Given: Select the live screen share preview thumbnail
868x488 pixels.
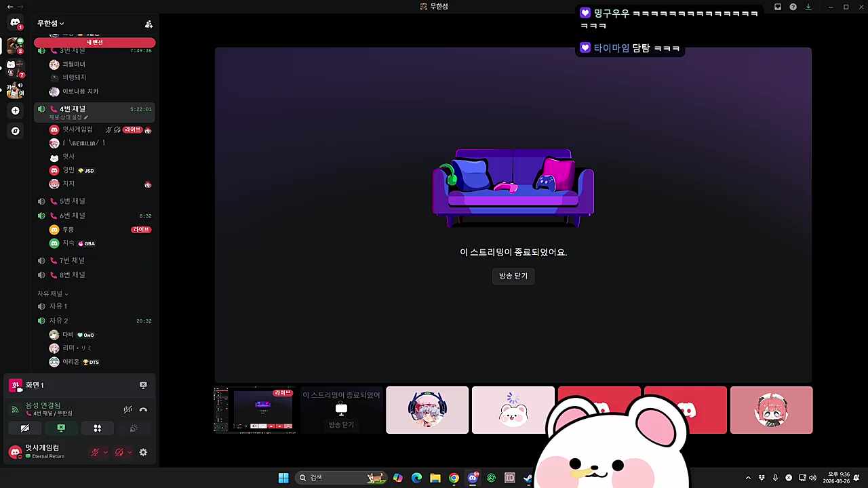Looking at the screenshot, I should (x=255, y=410).
